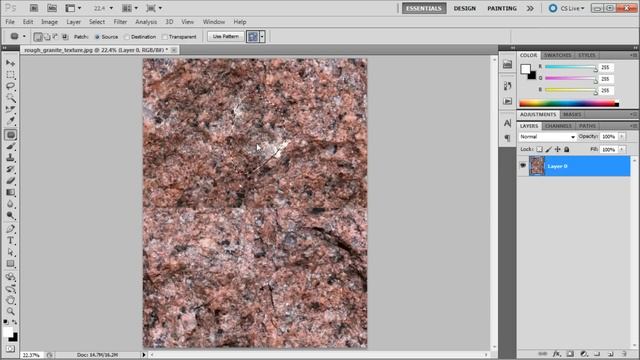The image size is (640, 360).
Task: Select the Magic Wand tool
Action: (11, 98)
